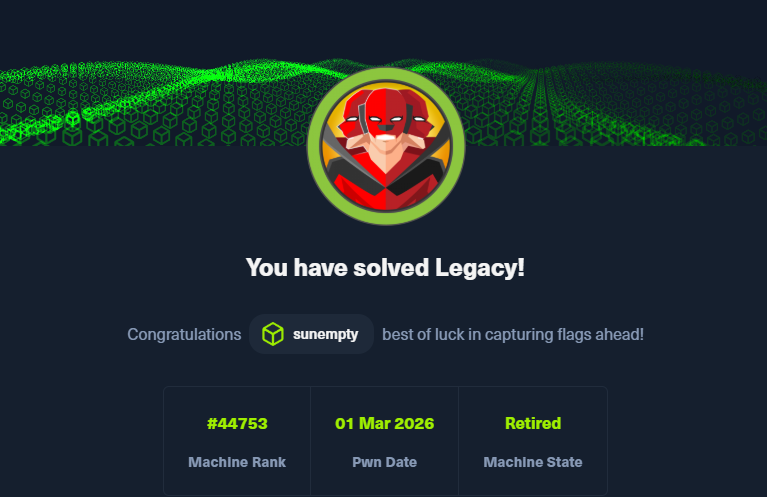This screenshot has height=497, width=767.
Task: Click the divider between Machine Rank and Pwn Date
Action: (x=311, y=441)
